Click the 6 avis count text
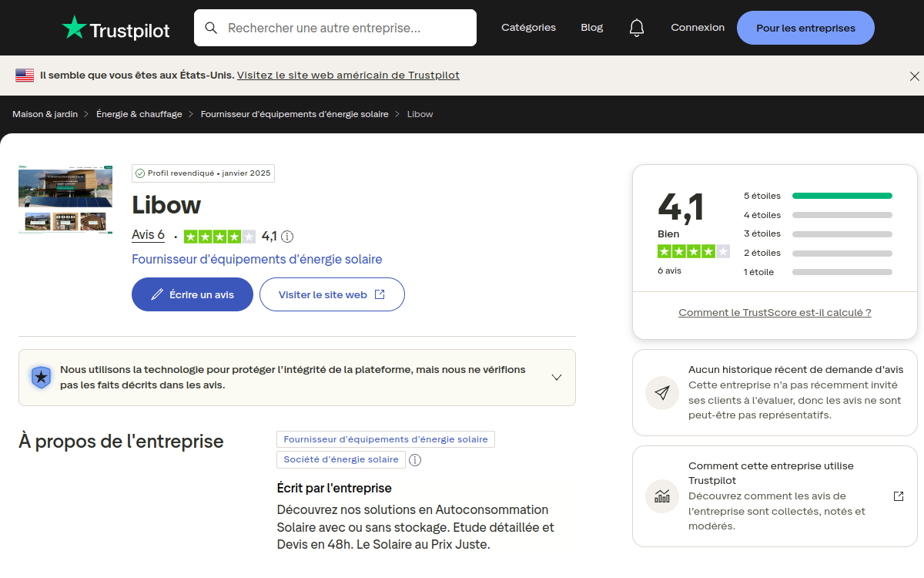Image resolution: width=924 pixels, height=578 pixels. click(669, 271)
